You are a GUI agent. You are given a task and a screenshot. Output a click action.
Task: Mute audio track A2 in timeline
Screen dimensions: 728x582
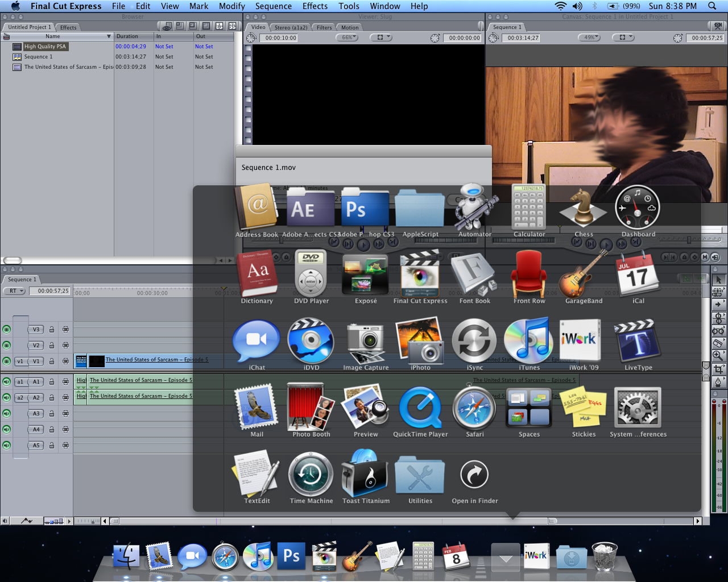pos(6,397)
